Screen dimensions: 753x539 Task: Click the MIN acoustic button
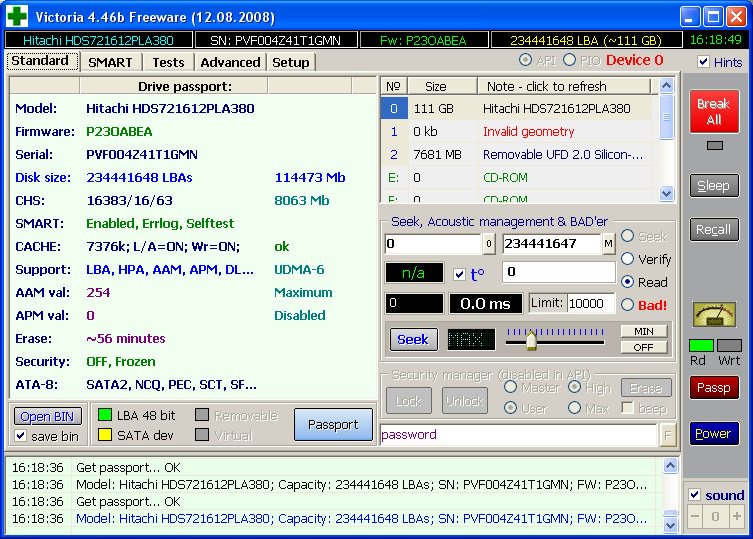click(x=644, y=331)
